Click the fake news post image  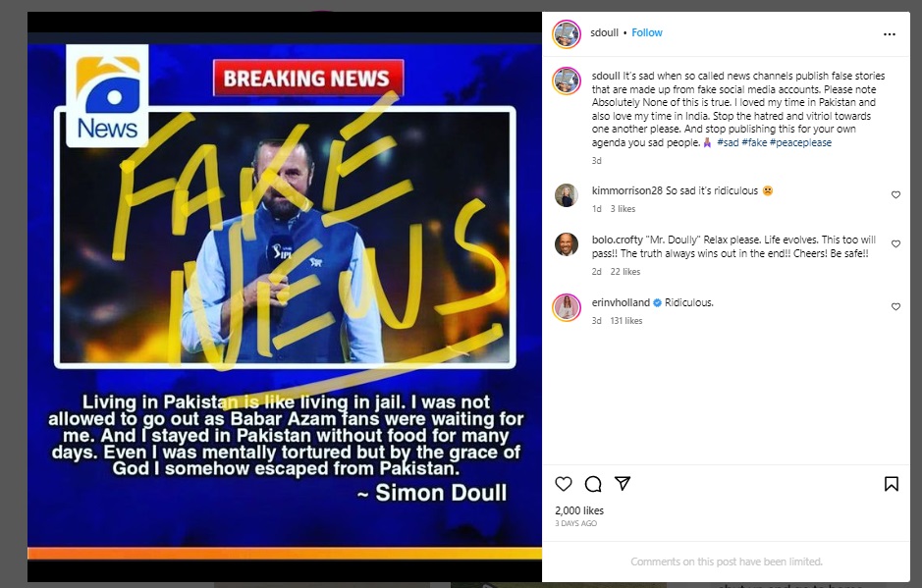pos(285,296)
